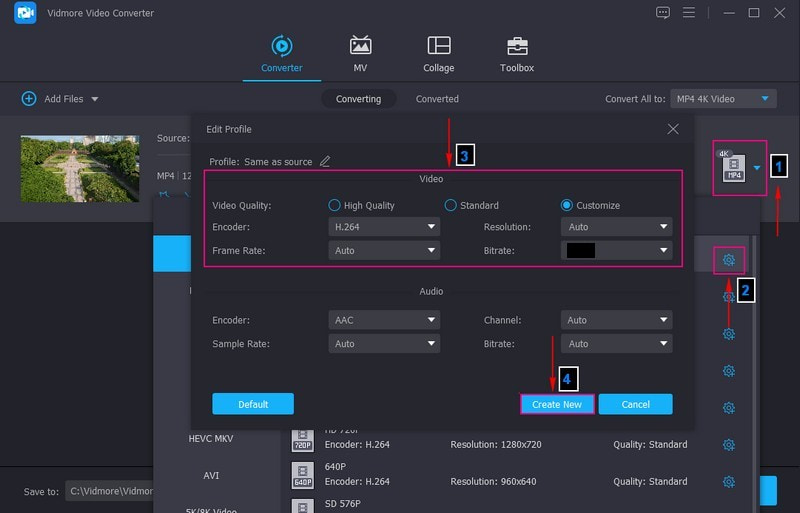
Task: Click the Default button
Action: (x=253, y=404)
